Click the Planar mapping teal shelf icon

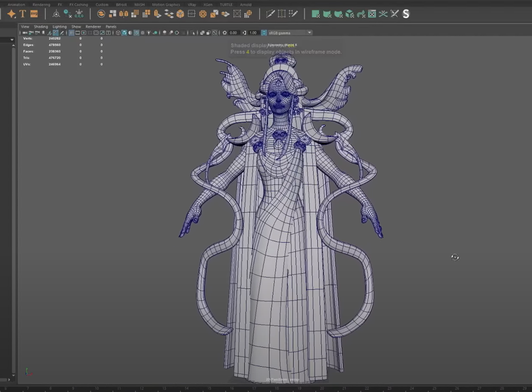click(x=315, y=14)
